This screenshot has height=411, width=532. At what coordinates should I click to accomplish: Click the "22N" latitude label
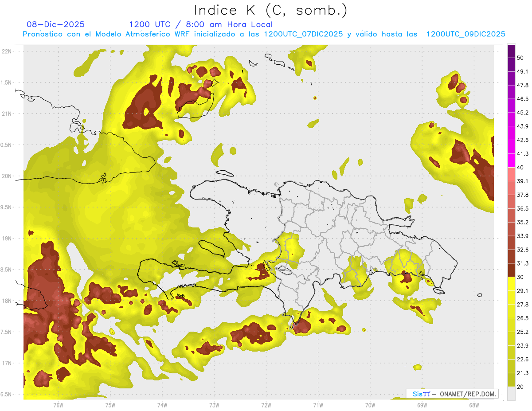point(7,51)
